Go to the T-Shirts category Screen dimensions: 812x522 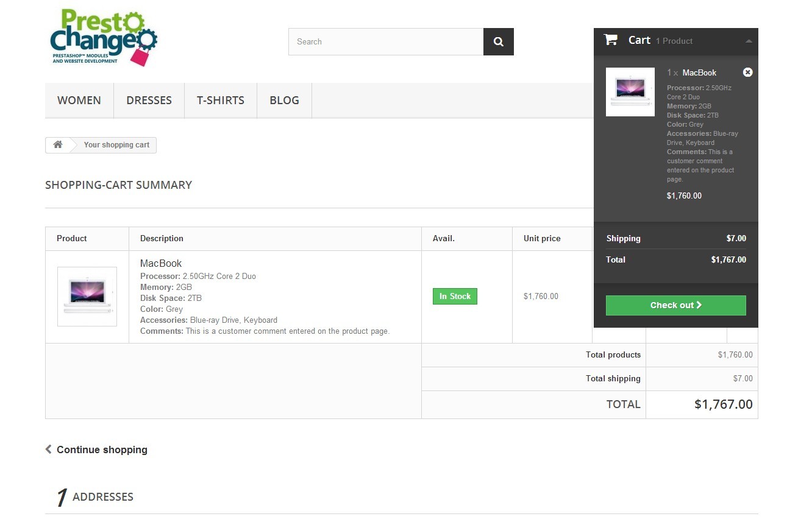click(220, 101)
